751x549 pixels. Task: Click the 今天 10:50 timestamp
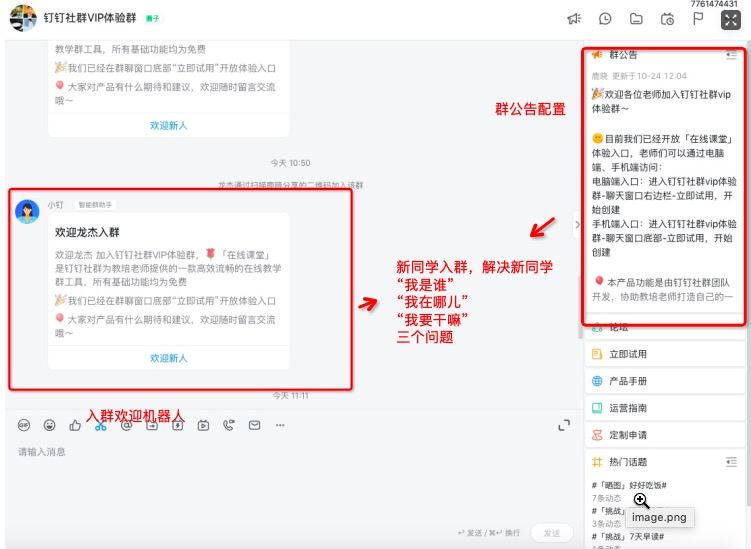pyautogui.click(x=290, y=163)
